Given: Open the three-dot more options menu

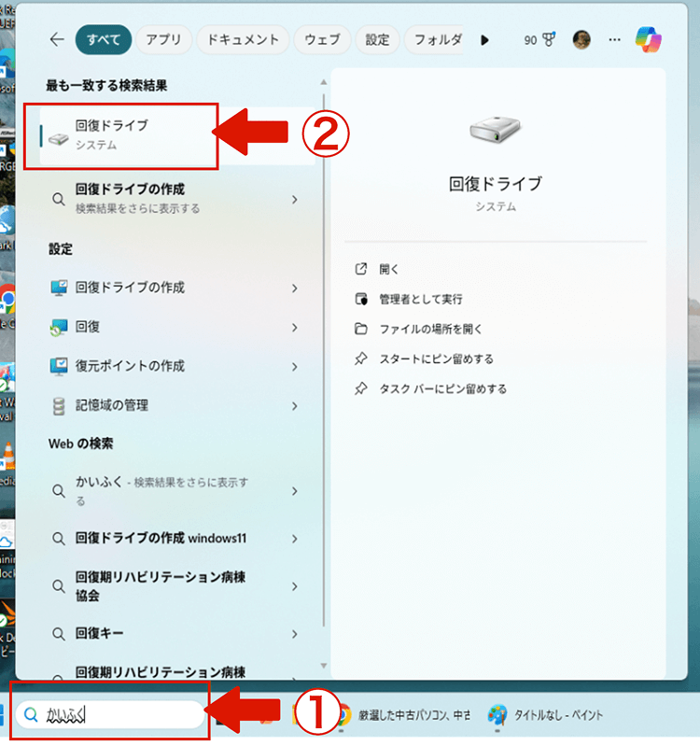Looking at the screenshot, I should pyautogui.click(x=614, y=39).
